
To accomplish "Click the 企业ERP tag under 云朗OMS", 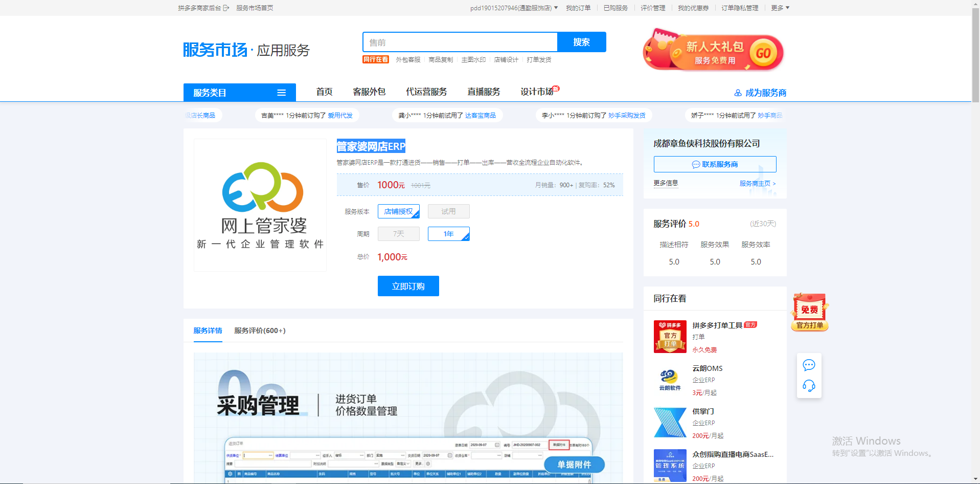I will (703, 380).
